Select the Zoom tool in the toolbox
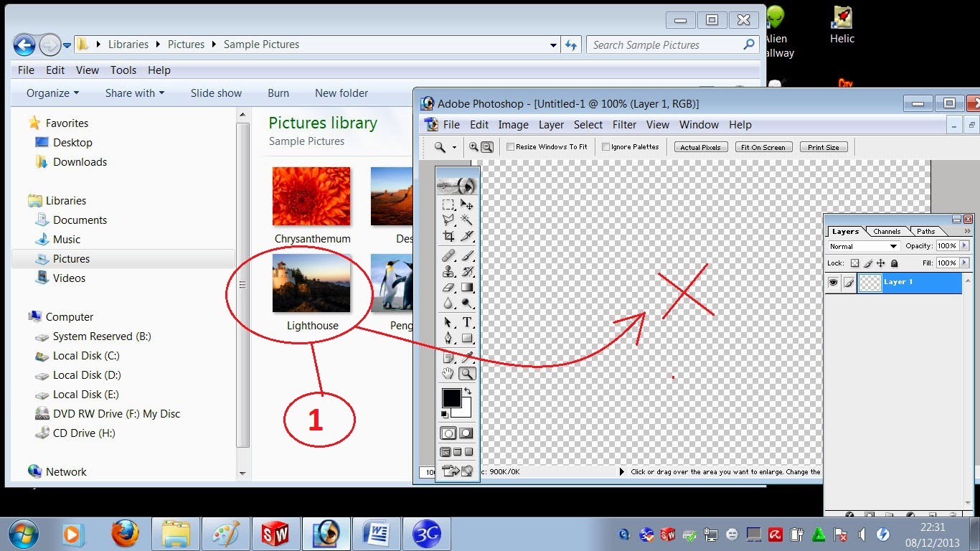 467,373
